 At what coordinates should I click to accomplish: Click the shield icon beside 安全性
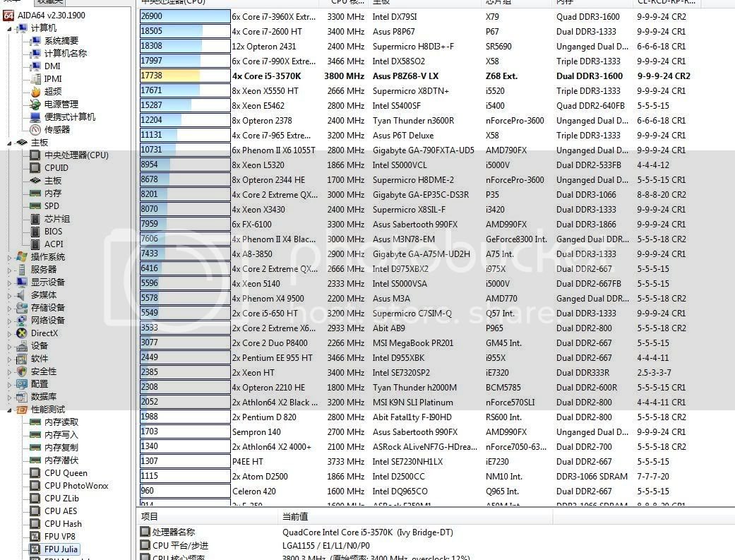coord(21,371)
